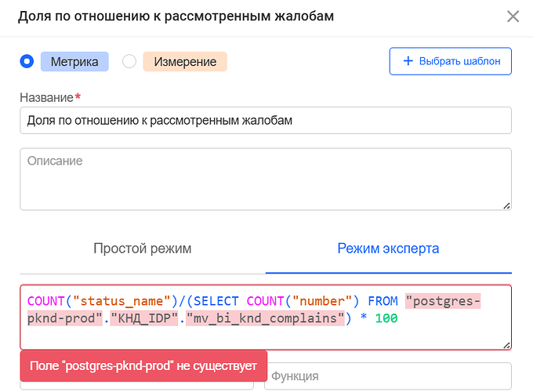Close the metric editing dialog
The height and width of the screenshot is (392, 533).
point(513,16)
